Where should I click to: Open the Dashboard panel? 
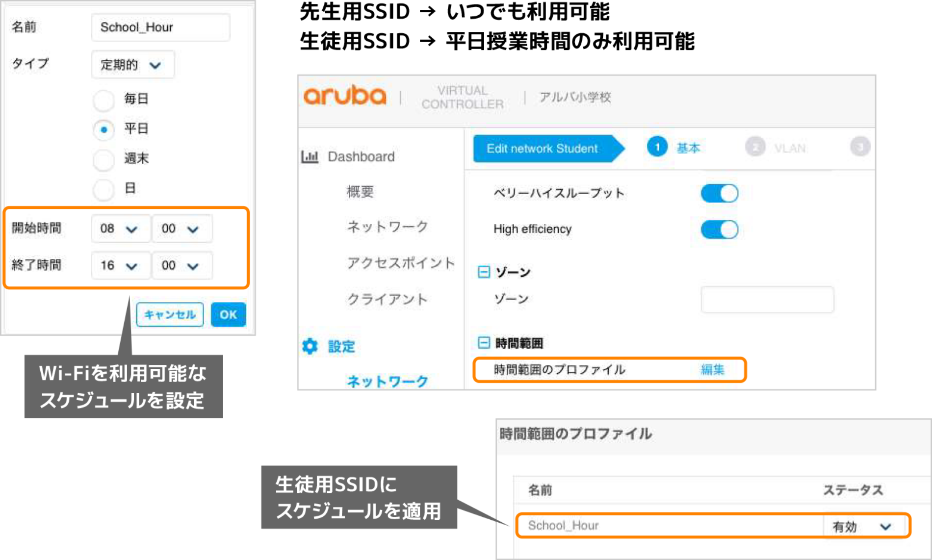[x=361, y=156]
